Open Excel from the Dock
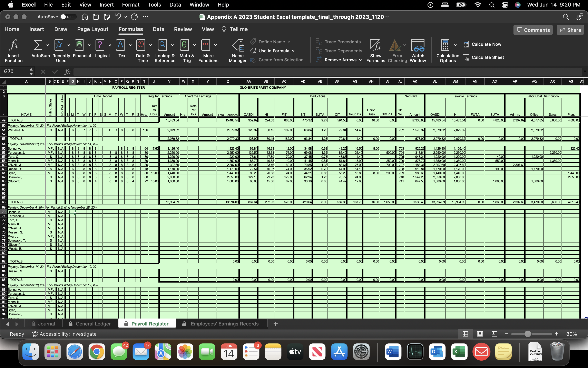The height and width of the screenshot is (368, 588). (x=459, y=352)
